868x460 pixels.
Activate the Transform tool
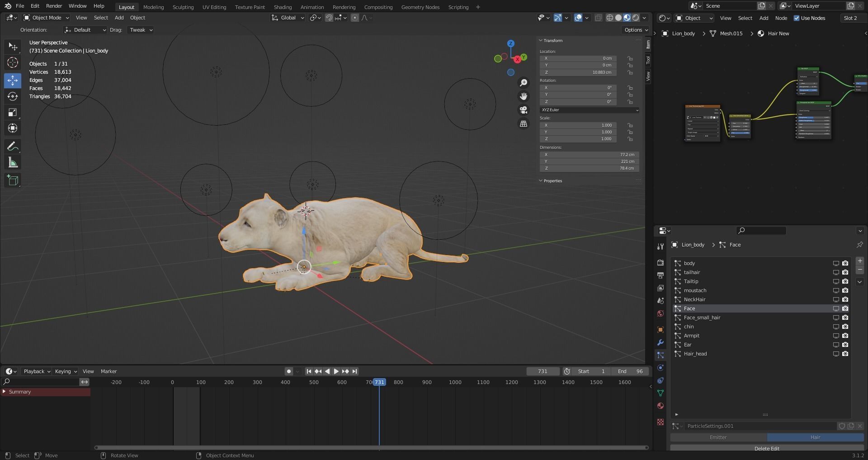pyautogui.click(x=13, y=128)
